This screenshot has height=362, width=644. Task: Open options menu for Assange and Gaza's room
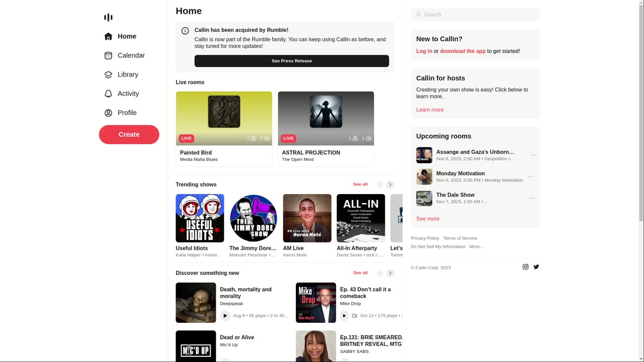pos(534,155)
